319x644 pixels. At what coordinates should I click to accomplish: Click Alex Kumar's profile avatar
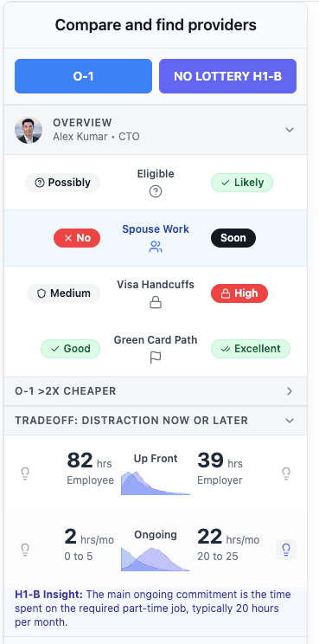click(29, 130)
